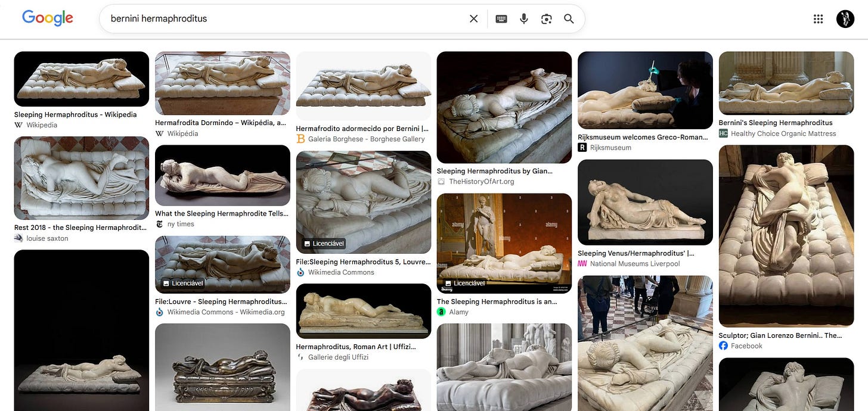868x411 pixels.
Task: Open the Gallerie degli Uffizi thumbnail
Action: (364, 311)
